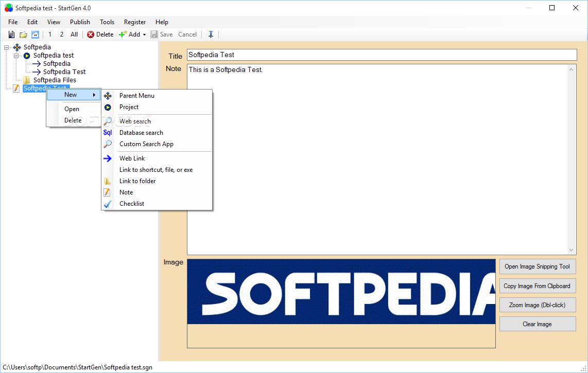
Task: Click the red Delete toolbar button
Action: 100,34
